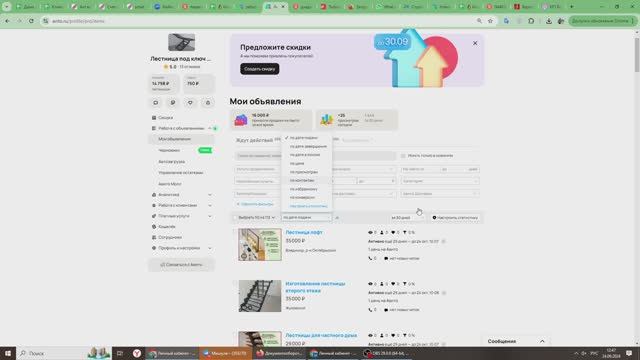Open the Лестница лофт listing title
The image size is (640, 360).
point(304,232)
